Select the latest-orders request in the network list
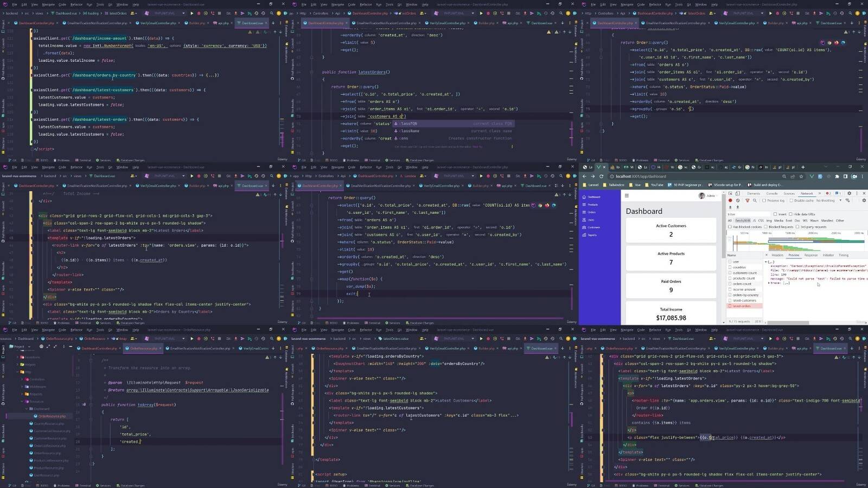Image resolution: width=868 pixels, height=488 pixels. pyautogui.click(x=745, y=306)
